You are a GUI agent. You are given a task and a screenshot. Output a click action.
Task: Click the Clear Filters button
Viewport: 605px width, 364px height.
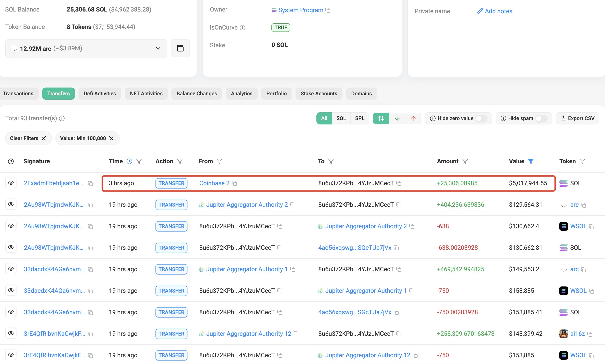tap(28, 138)
